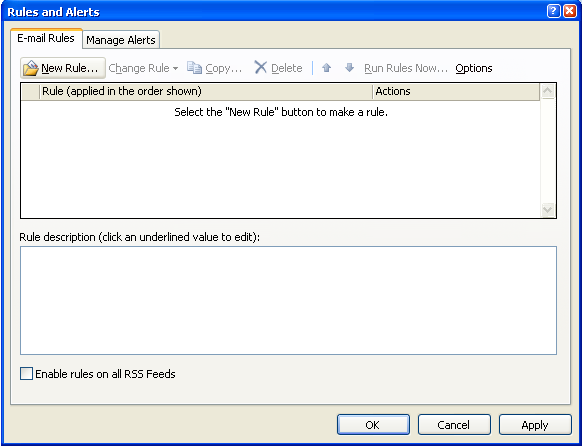
Task: Open rules Options
Action: [x=474, y=68]
